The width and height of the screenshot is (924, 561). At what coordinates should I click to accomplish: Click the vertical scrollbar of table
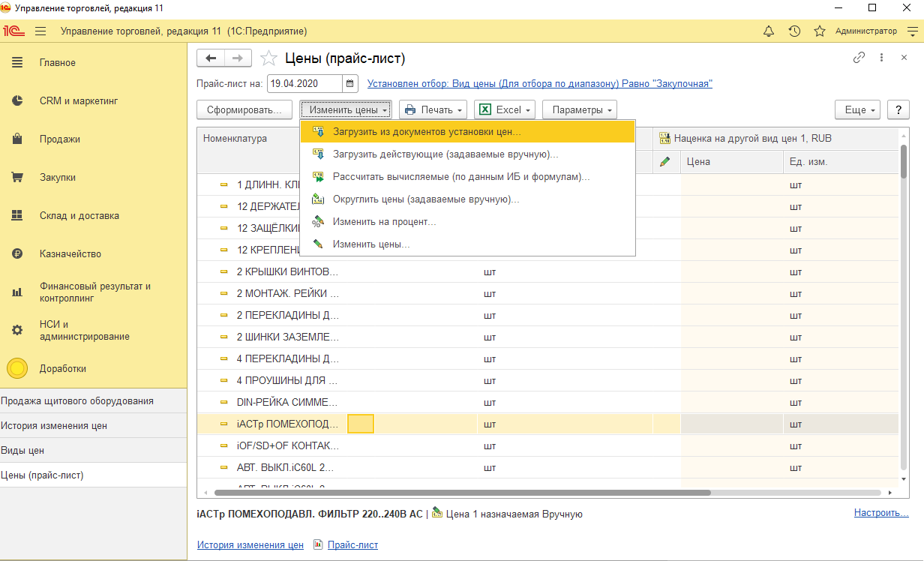tap(903, 161)
